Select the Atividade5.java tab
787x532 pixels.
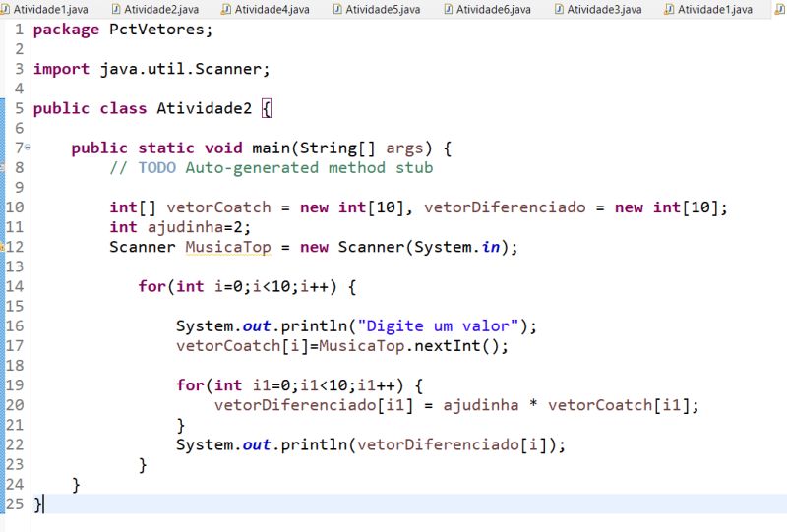coord(377,9)
